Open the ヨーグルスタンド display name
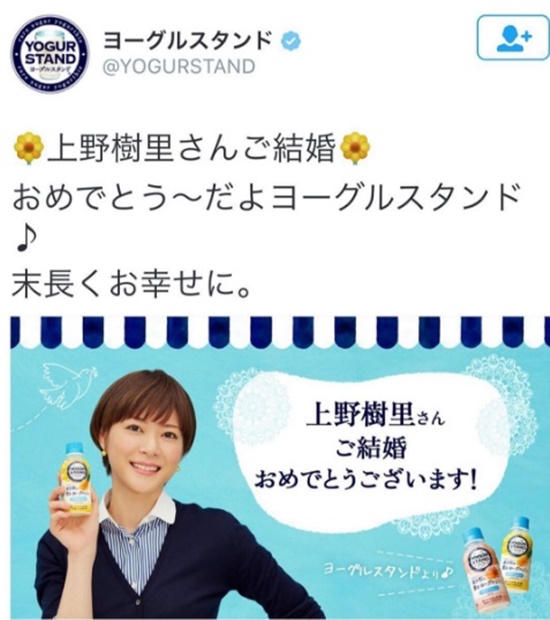The image size is (550, 620). [x=188, y=41]
